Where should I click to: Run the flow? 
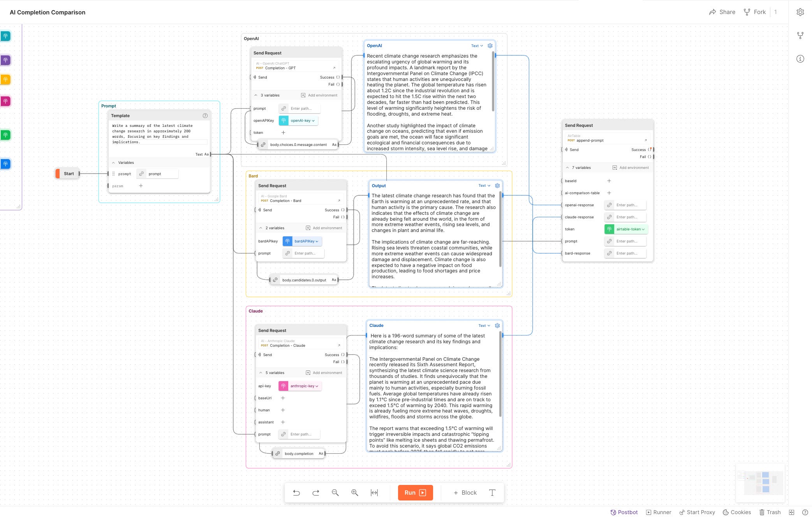pos(415,492)
